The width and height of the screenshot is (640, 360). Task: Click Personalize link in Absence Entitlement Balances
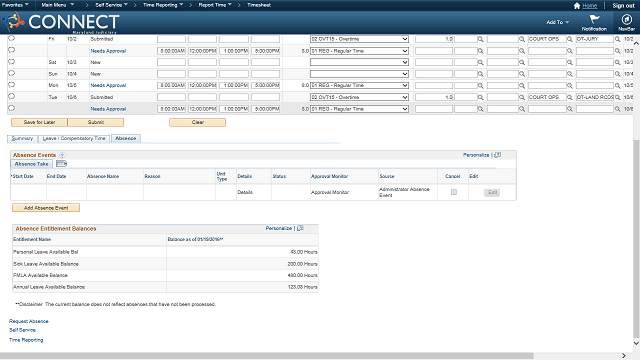pyautogui.click(x=279, y=228)
